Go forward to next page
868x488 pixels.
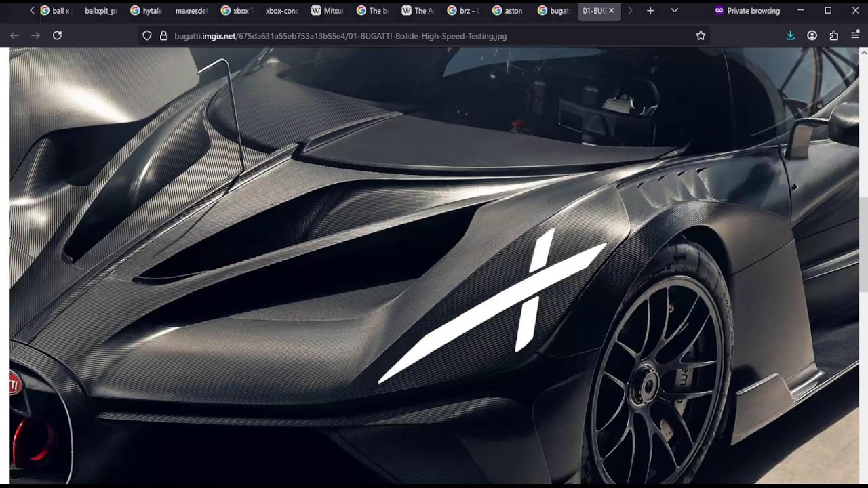pos(36,35)
